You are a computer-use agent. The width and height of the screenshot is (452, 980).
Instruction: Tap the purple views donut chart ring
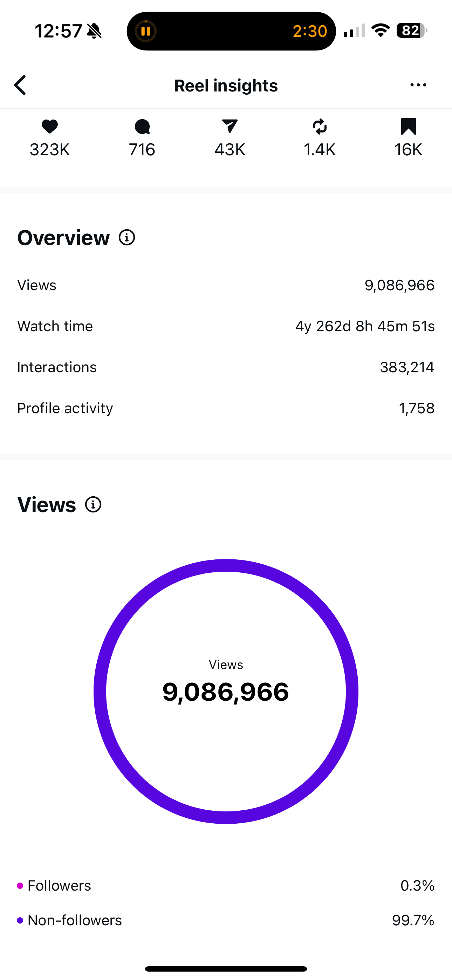pos(100,691)
